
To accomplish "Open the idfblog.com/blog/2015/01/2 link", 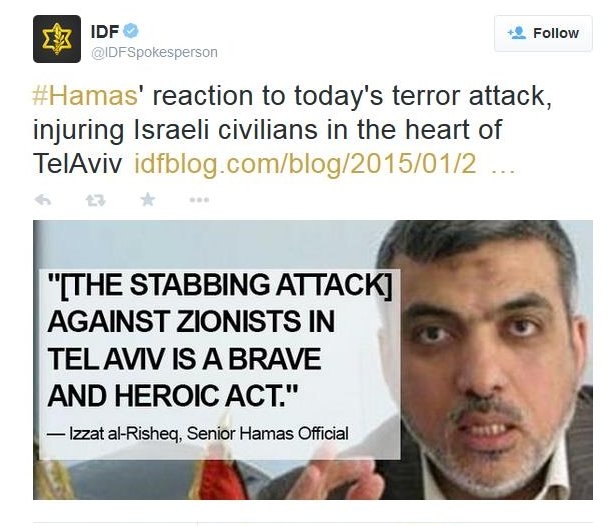I will (305, 164).
